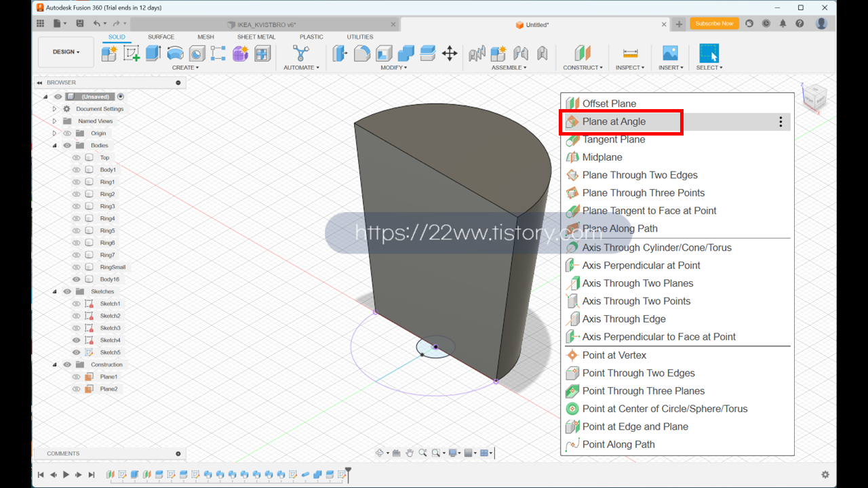Expand the Named Views node
868x488 pixels.
click(54, 121)
